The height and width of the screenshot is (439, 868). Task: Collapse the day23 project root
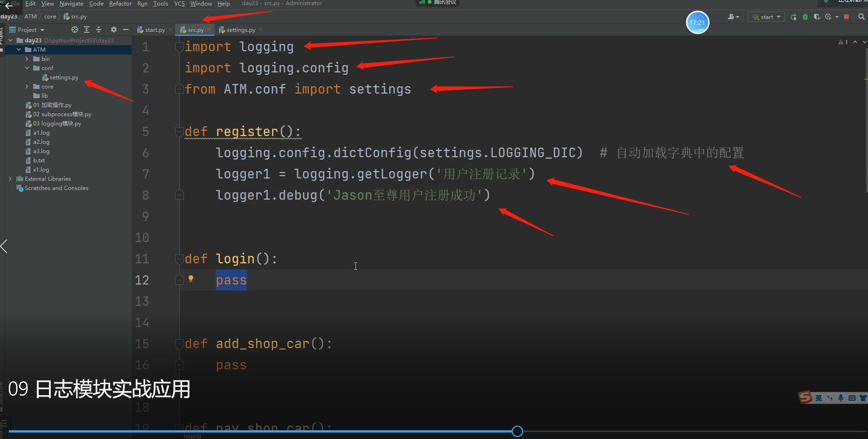[11, 41]
